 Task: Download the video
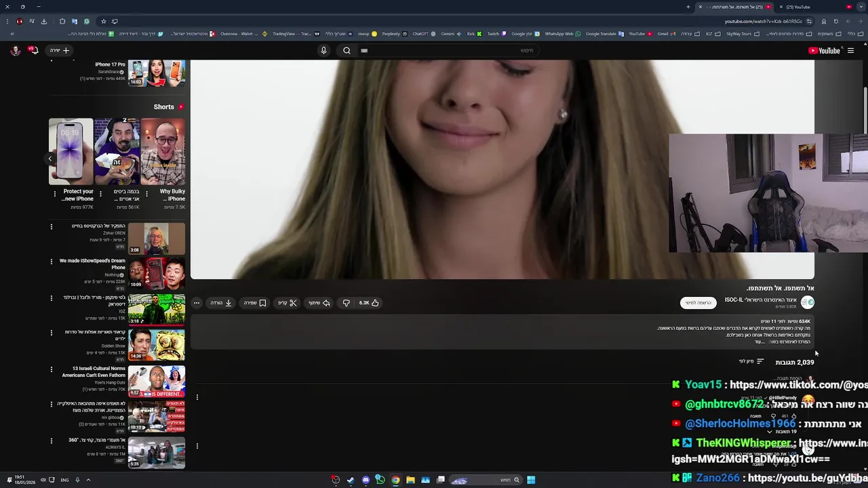(x=221, y=303)
